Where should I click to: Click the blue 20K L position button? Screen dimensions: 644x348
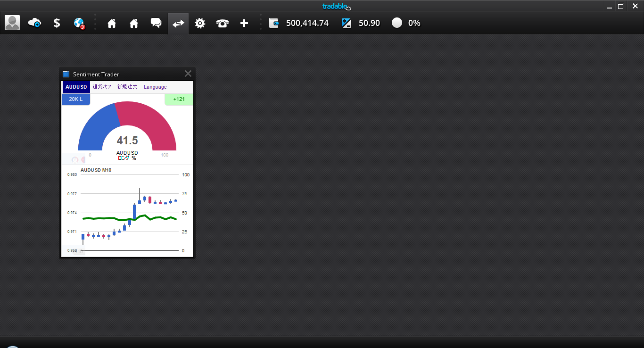point(75,99)
